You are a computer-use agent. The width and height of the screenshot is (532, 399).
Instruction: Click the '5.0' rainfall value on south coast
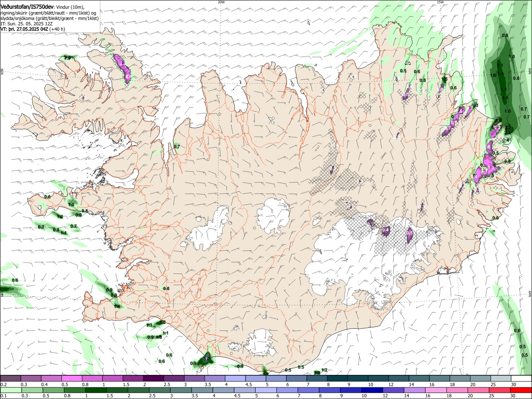(207, 358)
